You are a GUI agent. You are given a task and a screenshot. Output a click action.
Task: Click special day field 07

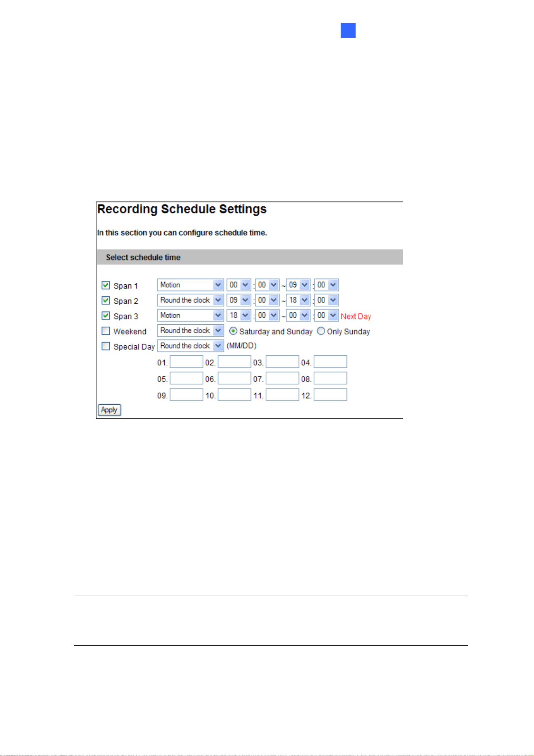tap(283, 378)
